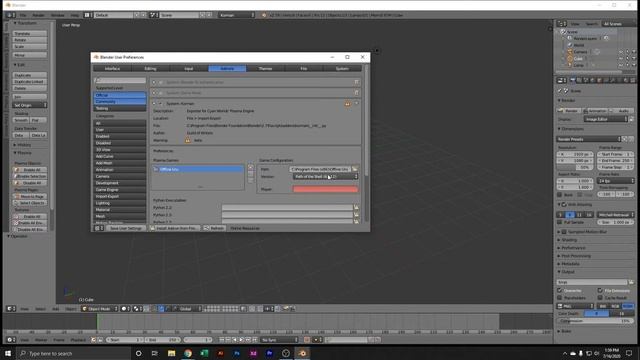Click the timeline record keyframe button
640x360 pixels.
tap(307, 340)
